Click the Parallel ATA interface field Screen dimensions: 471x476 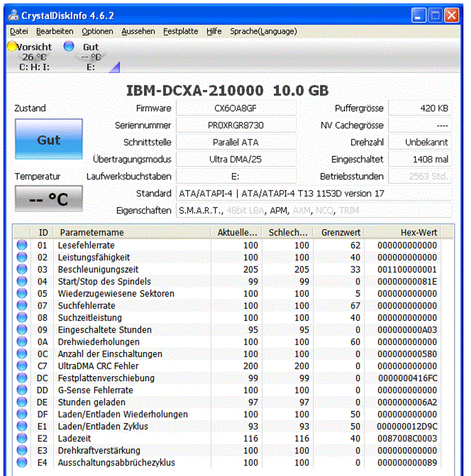pyautogui.click(x=235, y=143)
